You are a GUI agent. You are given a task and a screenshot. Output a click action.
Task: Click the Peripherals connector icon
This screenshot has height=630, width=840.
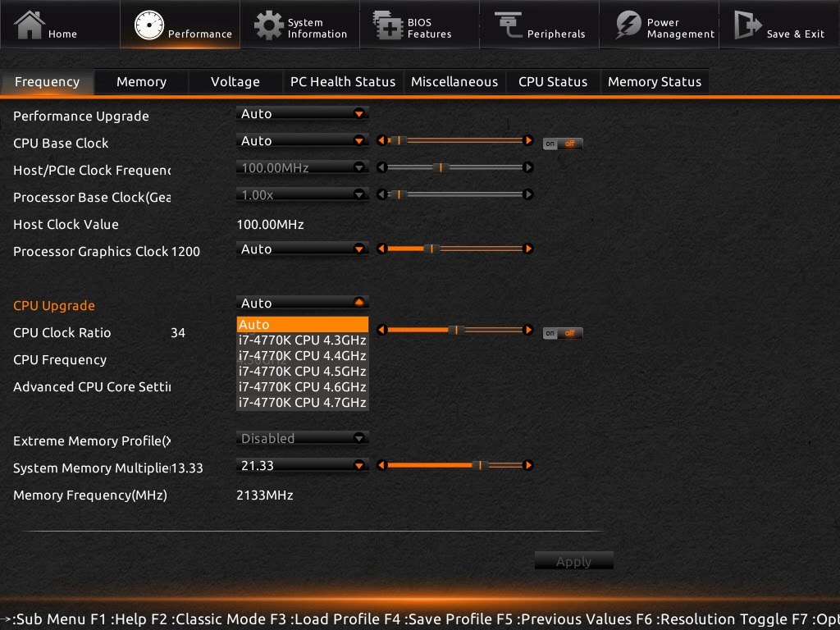tap(508, 25)
